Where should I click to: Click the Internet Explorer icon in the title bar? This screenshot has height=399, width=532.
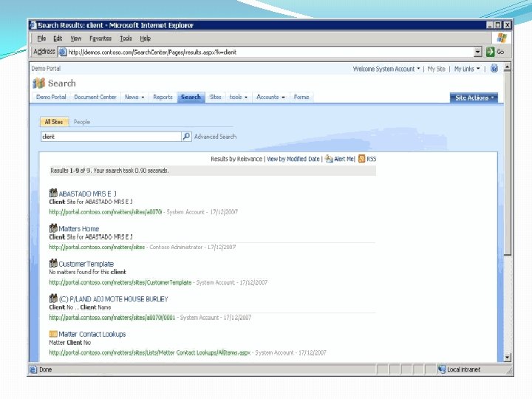33,25
